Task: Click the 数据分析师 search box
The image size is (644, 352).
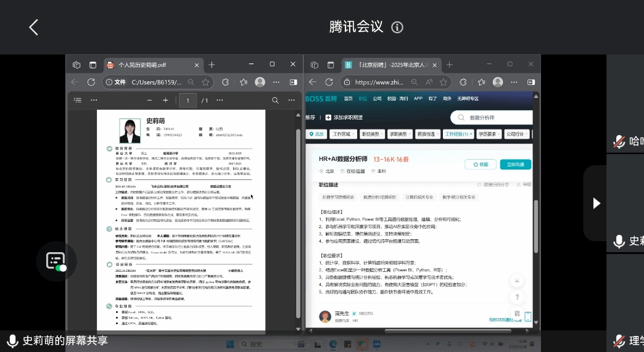Action: point(492,117)
